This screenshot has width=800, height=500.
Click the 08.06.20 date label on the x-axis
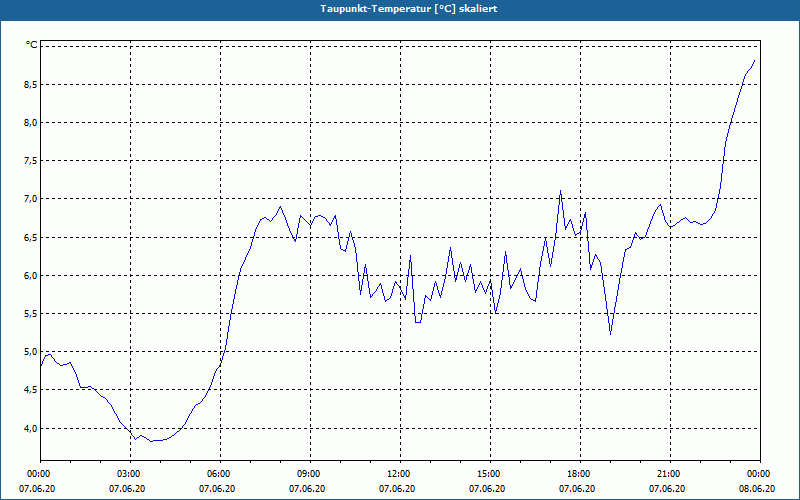pos(757,489)
